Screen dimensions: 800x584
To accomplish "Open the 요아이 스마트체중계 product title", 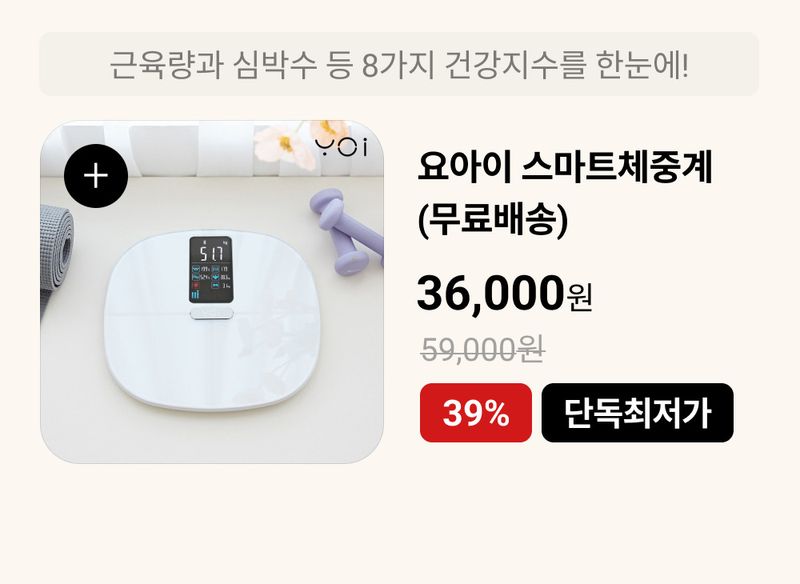I will (564, 167).
